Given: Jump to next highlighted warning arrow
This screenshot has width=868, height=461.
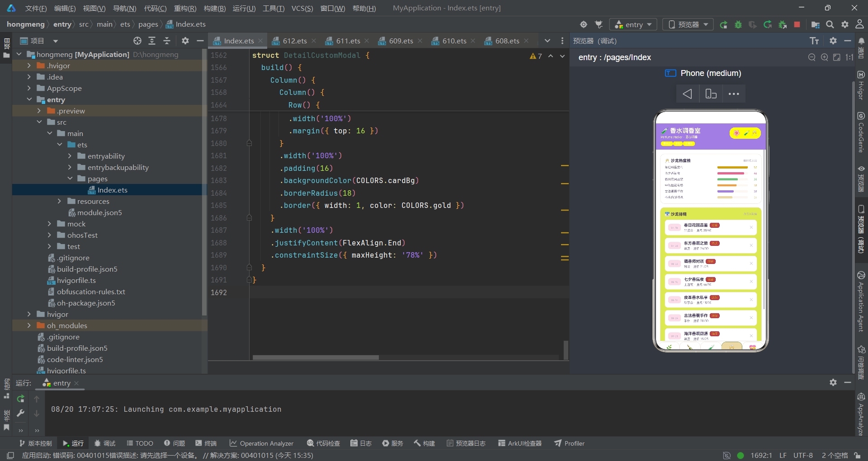Looking at the screenshot, I should [x=562, y=56].
